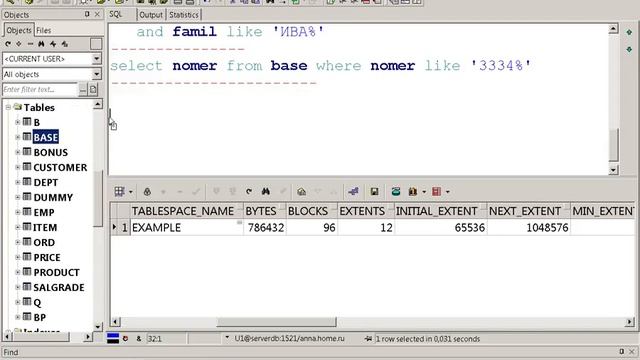This screenshot has height=360, width=640.
Task: Click the TABLESPACE_NAME column header
Action: tap(187, 211)
